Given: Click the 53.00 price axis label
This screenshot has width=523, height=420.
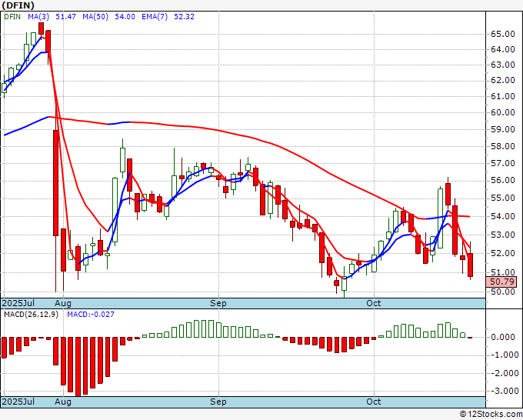Looking at the screenshot, I should [503, 235].
